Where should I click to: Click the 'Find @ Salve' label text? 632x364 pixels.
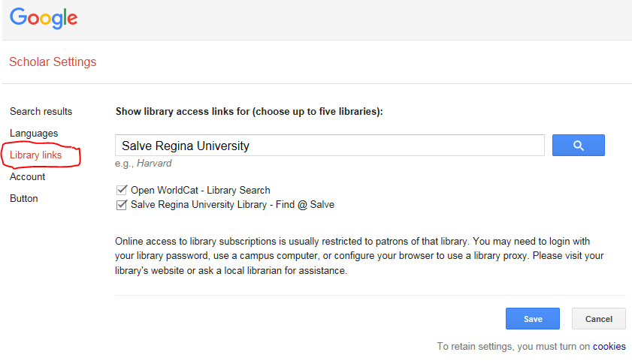(x=304, y=205)
